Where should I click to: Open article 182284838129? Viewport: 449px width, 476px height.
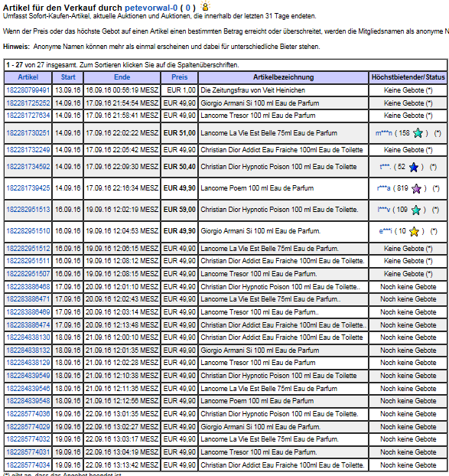pos(28,363)
